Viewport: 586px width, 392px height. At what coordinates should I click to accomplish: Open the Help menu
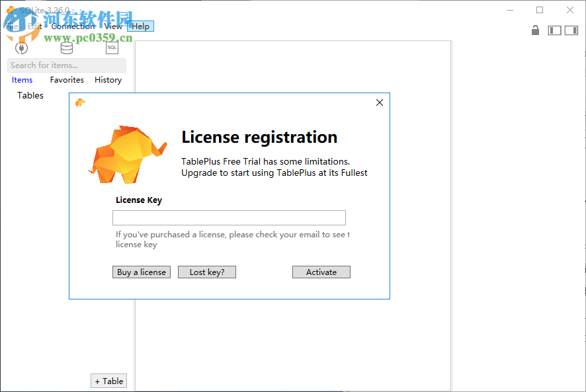pyautogui.click(x=140, y=26)
